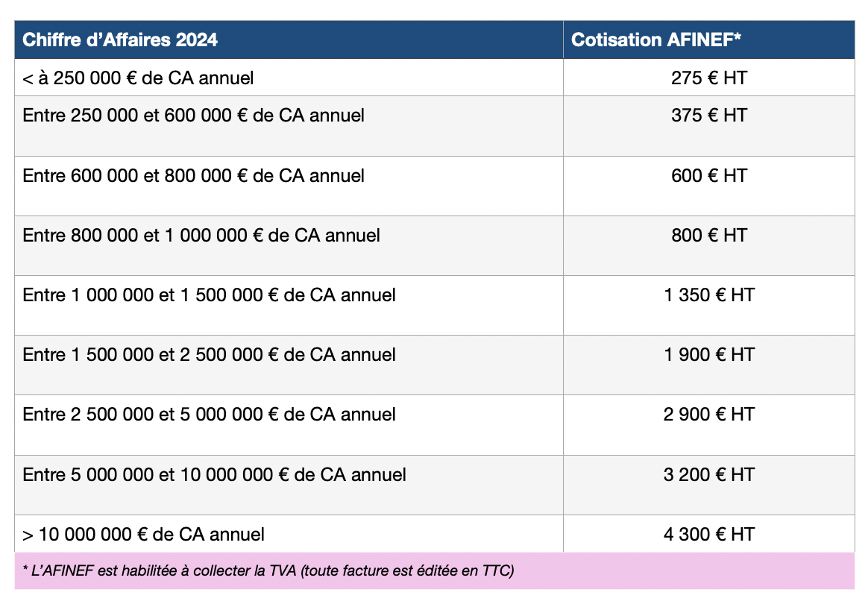Select 'Entre 600 000 et 800 000 €' cell
The image size is (868, 607).
coord(194,176)
